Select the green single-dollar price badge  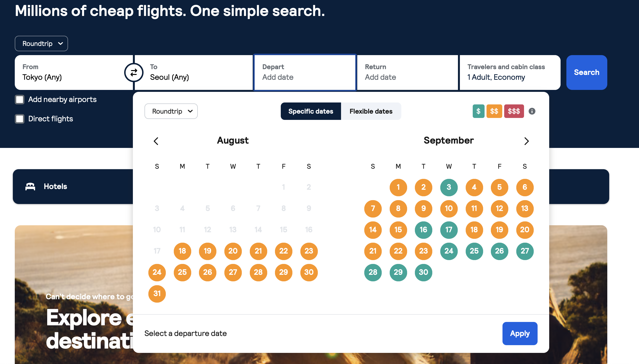478,111
